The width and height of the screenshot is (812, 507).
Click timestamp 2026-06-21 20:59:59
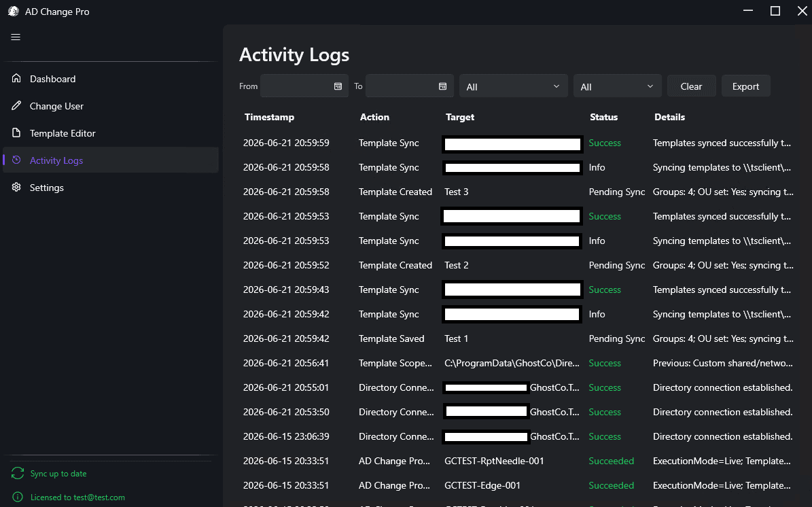(x=286, y=143)
